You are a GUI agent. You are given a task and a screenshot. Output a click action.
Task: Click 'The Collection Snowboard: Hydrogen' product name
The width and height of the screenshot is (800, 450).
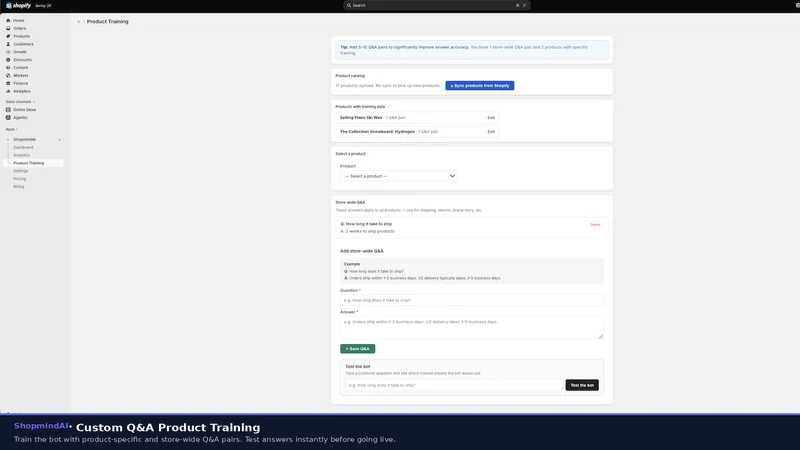[x=377, y=132]
